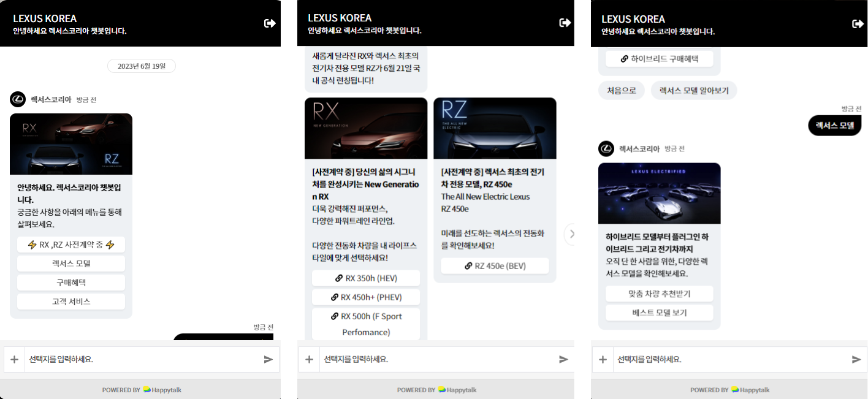Click exit icon in left chat window header
Screen dimensions: 868x399
click(x=270, y=23)
